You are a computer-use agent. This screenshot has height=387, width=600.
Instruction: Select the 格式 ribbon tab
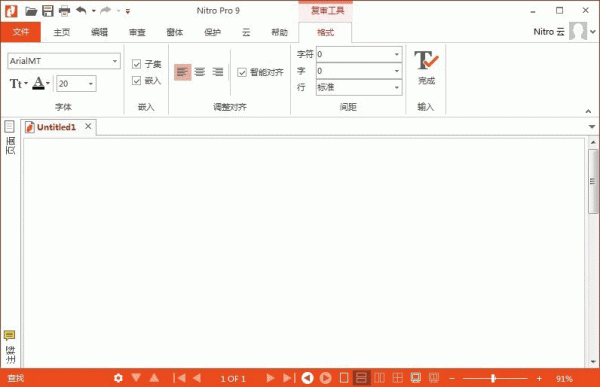coord(325,33)
